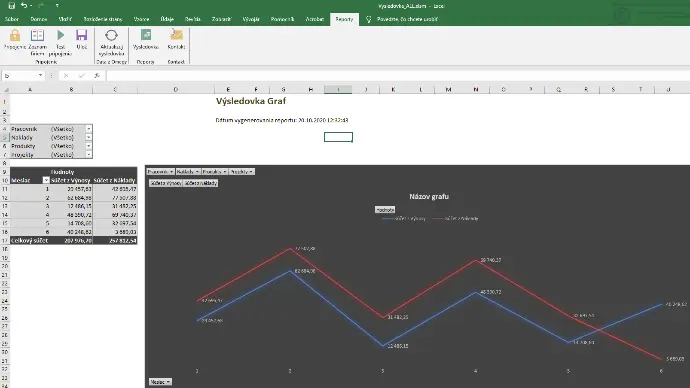
Task: Expand the Produkty pivot filter dropdown in sheet
Action: coord(88,146)
